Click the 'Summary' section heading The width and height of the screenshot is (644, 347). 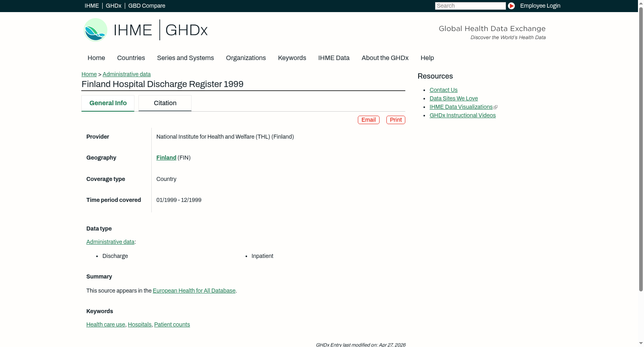[x=99, y=276]
